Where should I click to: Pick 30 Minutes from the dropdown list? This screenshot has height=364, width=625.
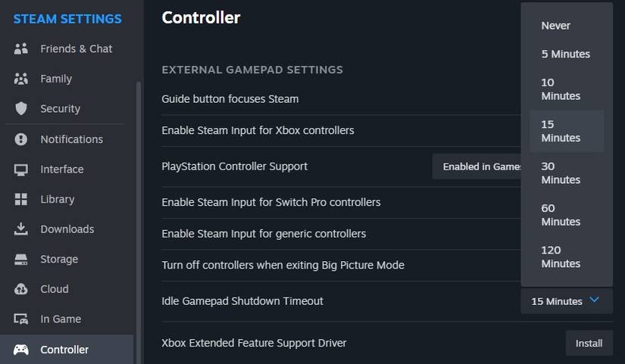click(561, 173)
